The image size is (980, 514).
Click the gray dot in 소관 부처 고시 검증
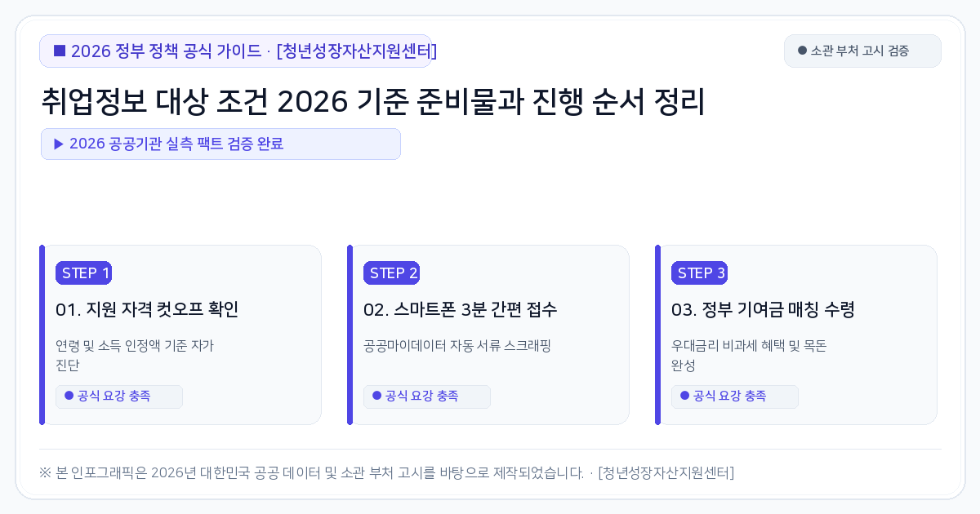point(802,51)
